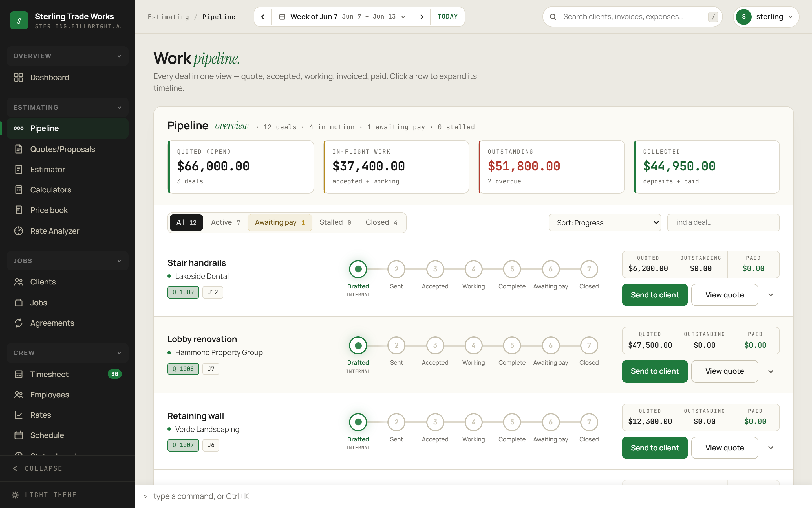The image size is (812, 508).
Task: Expand the Retaining wall row chevron
Action: 771,448
